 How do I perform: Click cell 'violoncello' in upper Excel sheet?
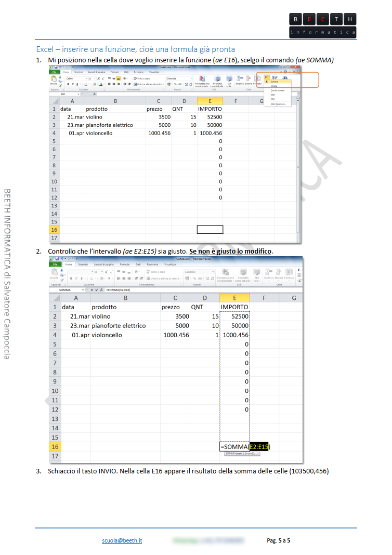click(115, 133)
